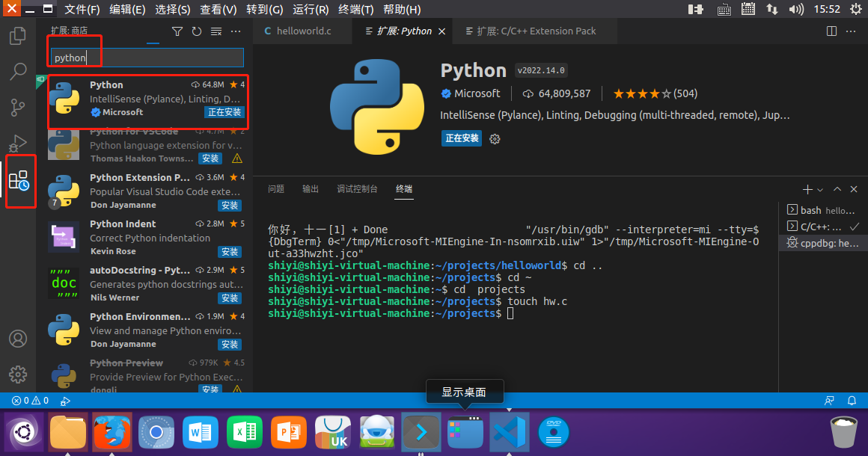This screenshot has width=868, height=456.
Task: Filter extensions with the funnel icon
Action: click(177, 31)
